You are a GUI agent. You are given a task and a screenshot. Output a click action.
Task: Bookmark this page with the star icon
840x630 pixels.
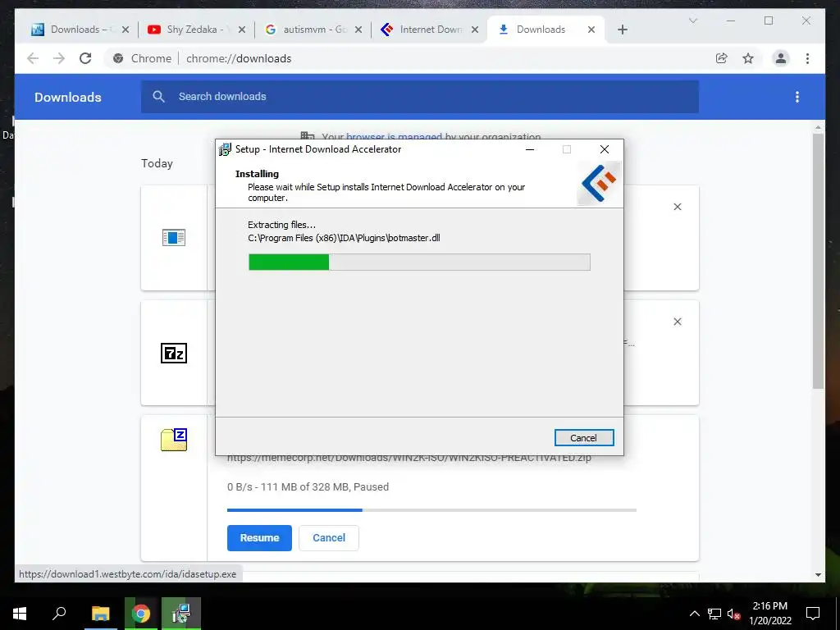click(748, 58)
